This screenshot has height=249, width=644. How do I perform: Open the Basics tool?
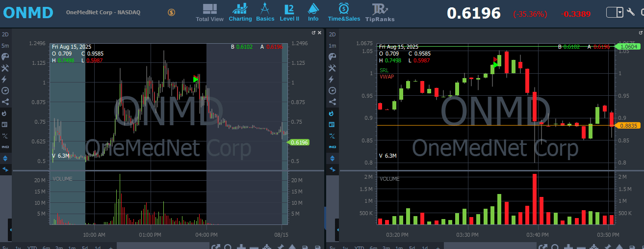265,13
